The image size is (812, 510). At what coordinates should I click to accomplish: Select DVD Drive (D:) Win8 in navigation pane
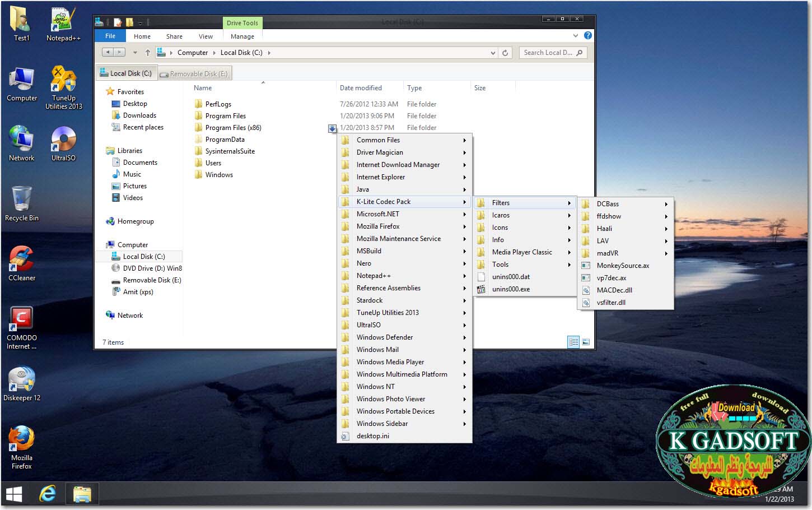tap(146, 268)
